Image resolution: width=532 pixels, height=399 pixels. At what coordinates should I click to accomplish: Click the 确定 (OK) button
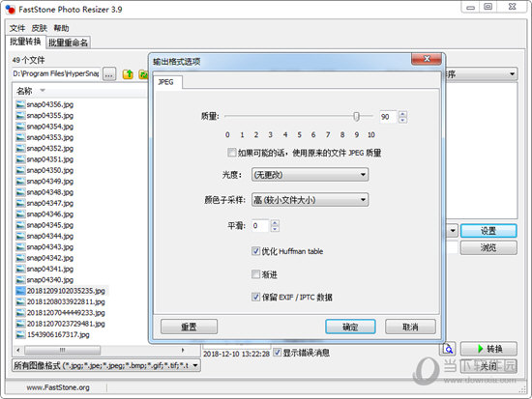pyautogui.click(x=350, y=327)
